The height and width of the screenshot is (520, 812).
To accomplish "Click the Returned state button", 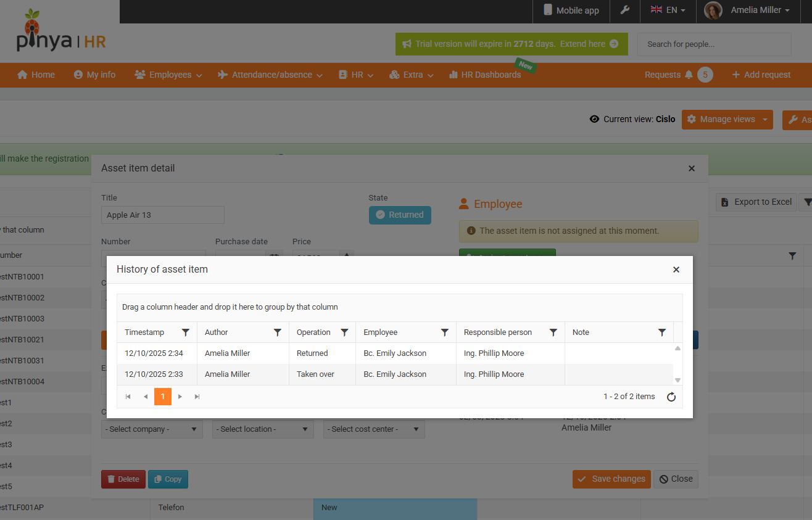I will (400, 215).
